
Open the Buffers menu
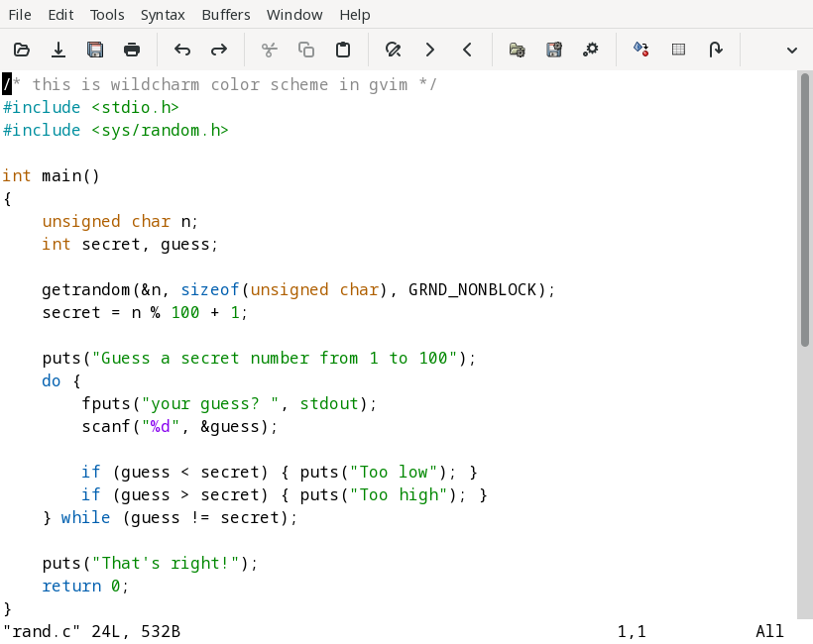(225, 15)
